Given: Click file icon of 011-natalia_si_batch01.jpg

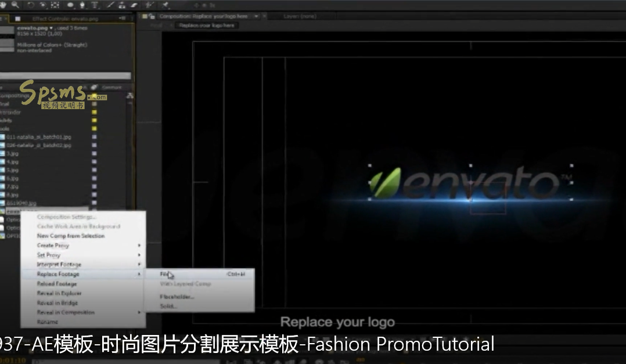Looking at the screenshot, I should pyautogui.click(x=2, y=137).
